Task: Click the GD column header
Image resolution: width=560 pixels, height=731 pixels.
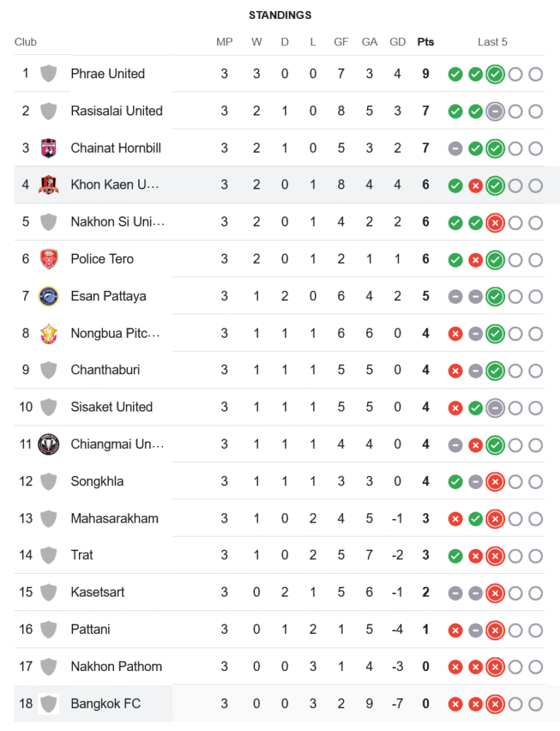Action: 398,42
